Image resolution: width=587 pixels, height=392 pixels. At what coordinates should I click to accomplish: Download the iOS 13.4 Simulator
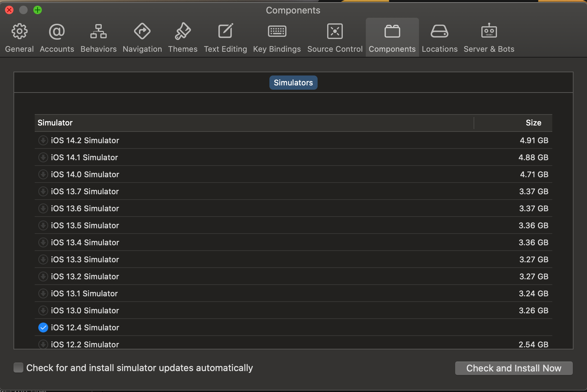[43, 242]
